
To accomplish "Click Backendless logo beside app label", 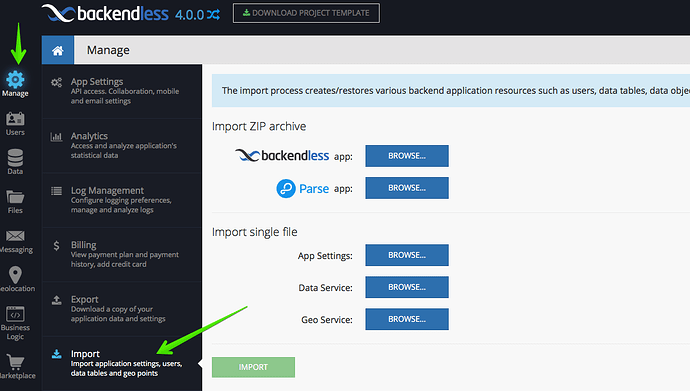I will coord(282,156).
